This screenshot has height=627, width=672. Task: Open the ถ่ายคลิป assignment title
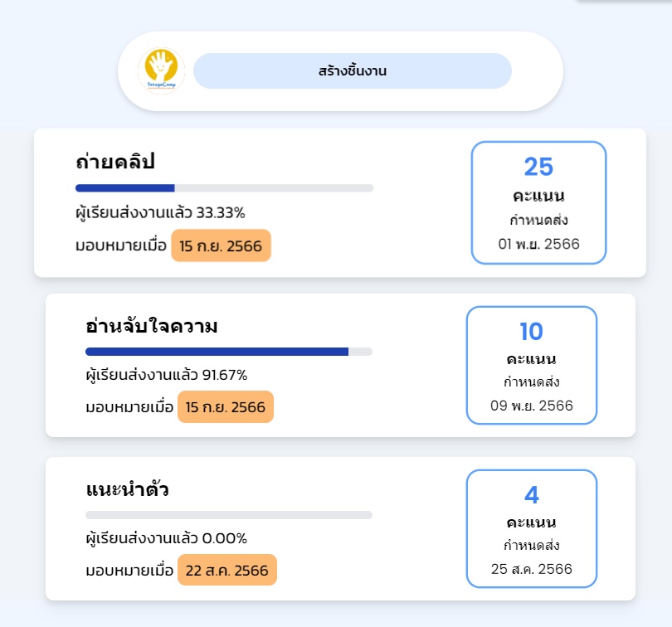tap(114, 162)
